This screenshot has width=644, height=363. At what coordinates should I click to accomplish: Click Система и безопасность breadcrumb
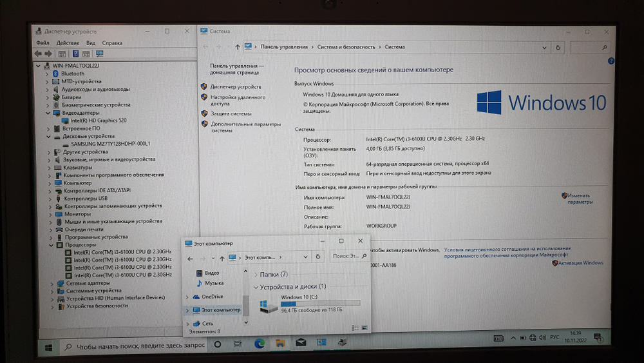point(346,47)
